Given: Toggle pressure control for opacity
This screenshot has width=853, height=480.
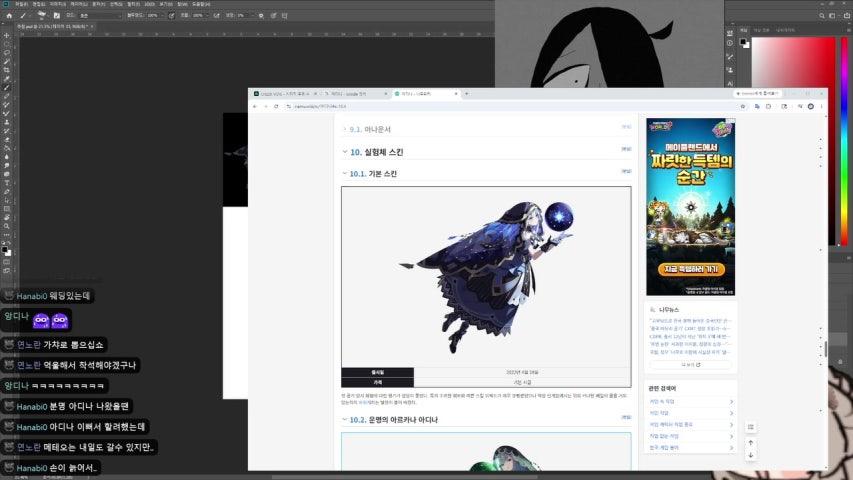Looking at the screenshot, I should [171, 16].
